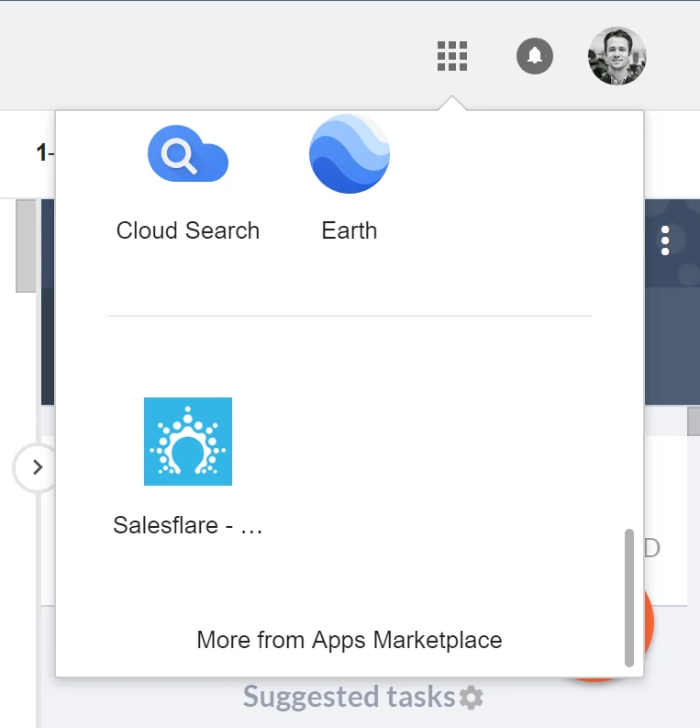Screen dimensions: 700x728
Task: Launch the Earth app icon
Action: tap(350, 153)
